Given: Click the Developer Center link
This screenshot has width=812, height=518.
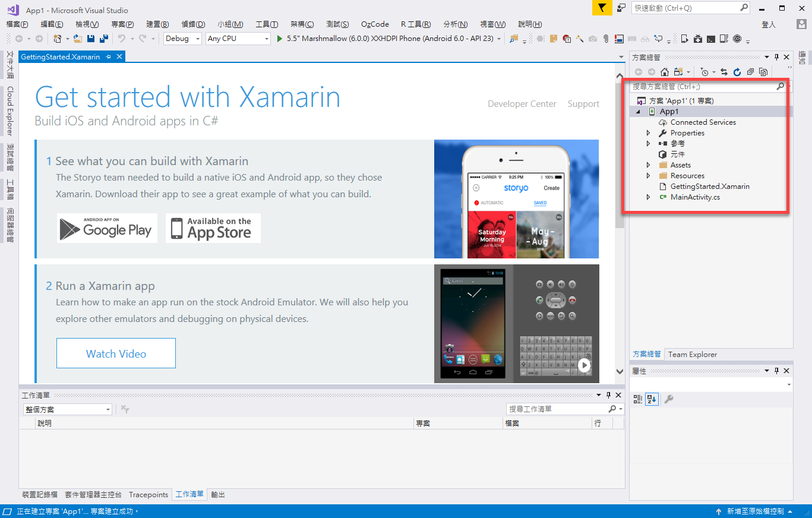Looking at the screenshot, I should (522, 104).
